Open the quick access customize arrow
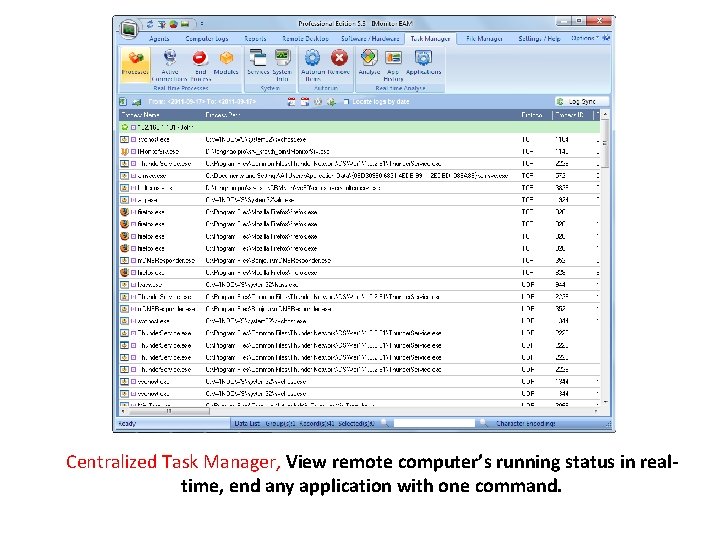This screenshot has width=720, height=540. tap(202, 24)
